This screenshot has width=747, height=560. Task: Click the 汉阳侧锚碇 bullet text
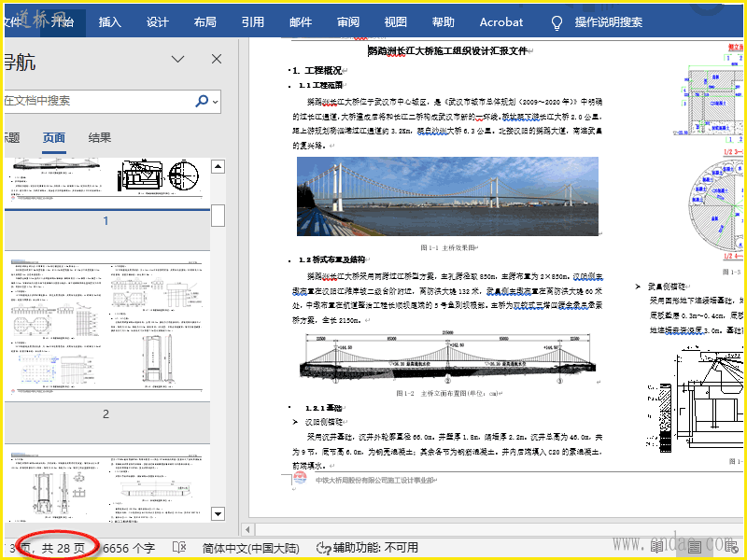point(323,422)
